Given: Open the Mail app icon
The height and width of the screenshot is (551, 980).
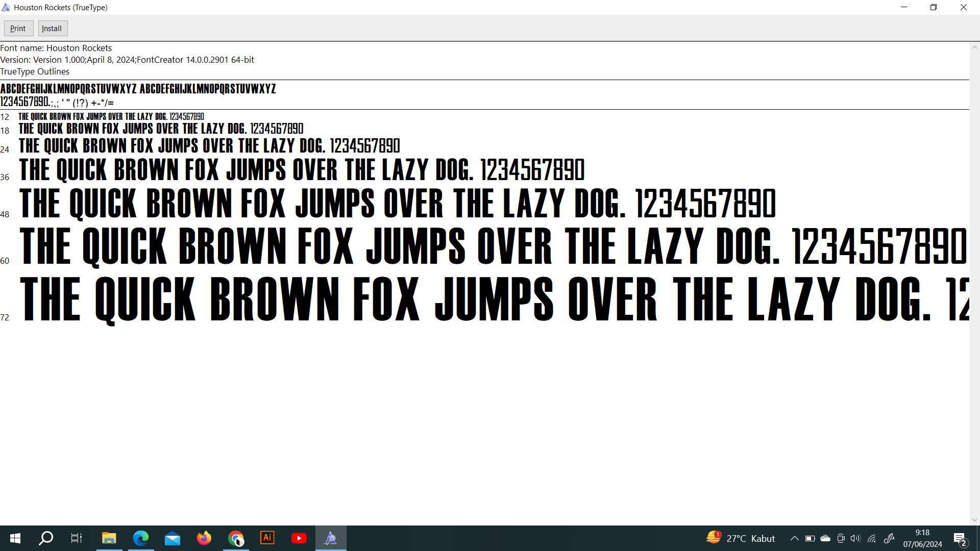Looking at the screenshot, I should [173, 538].
